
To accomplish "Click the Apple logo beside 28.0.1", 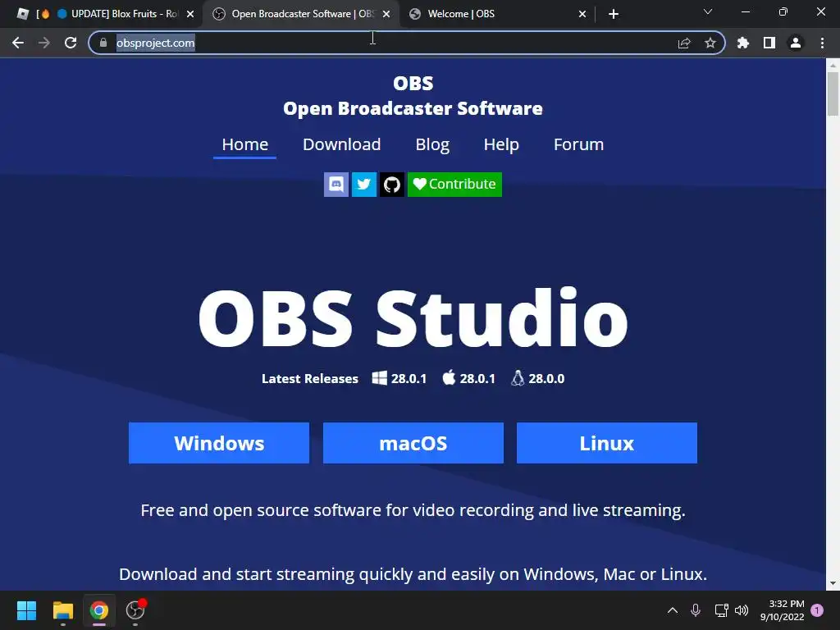I will coord(449,377).
